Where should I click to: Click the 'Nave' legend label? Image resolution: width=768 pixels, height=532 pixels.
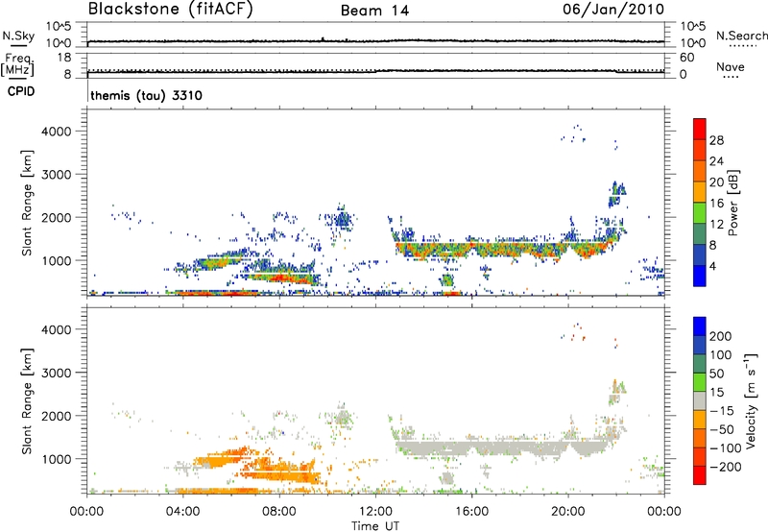click(731, 67)
